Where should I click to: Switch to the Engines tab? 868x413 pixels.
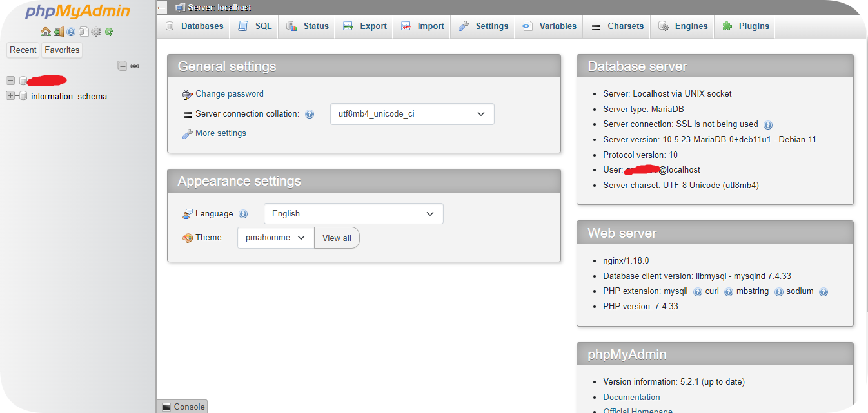[x=683, y=26]
